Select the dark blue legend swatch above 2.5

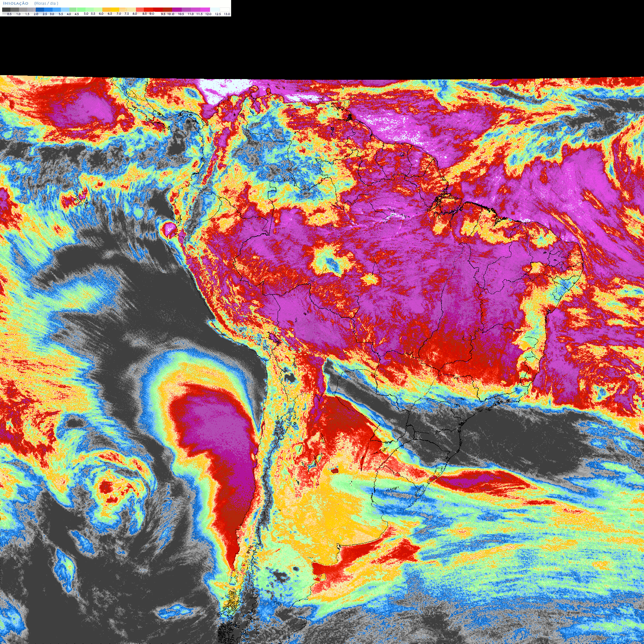click(x=40, y=10)
